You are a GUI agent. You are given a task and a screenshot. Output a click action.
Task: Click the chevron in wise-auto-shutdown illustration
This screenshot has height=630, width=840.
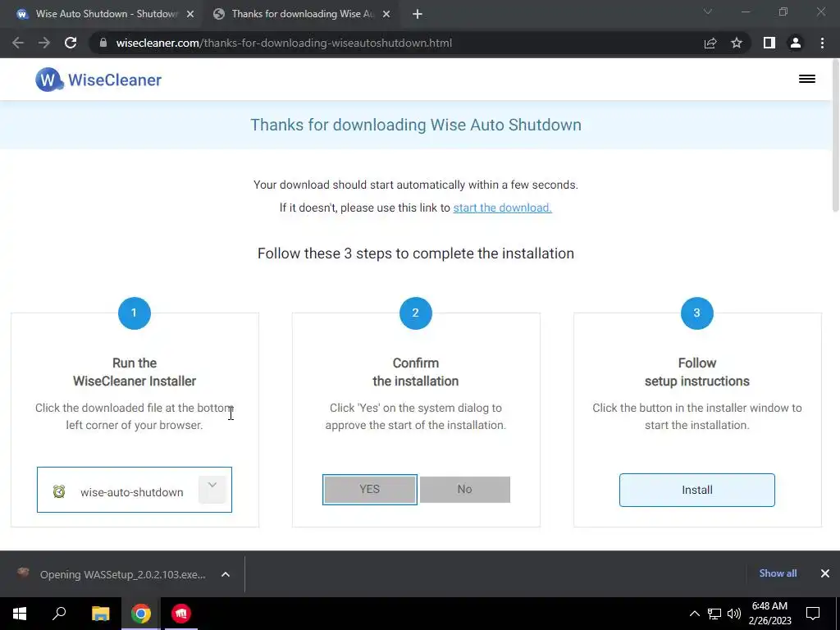tap(212, 489)
